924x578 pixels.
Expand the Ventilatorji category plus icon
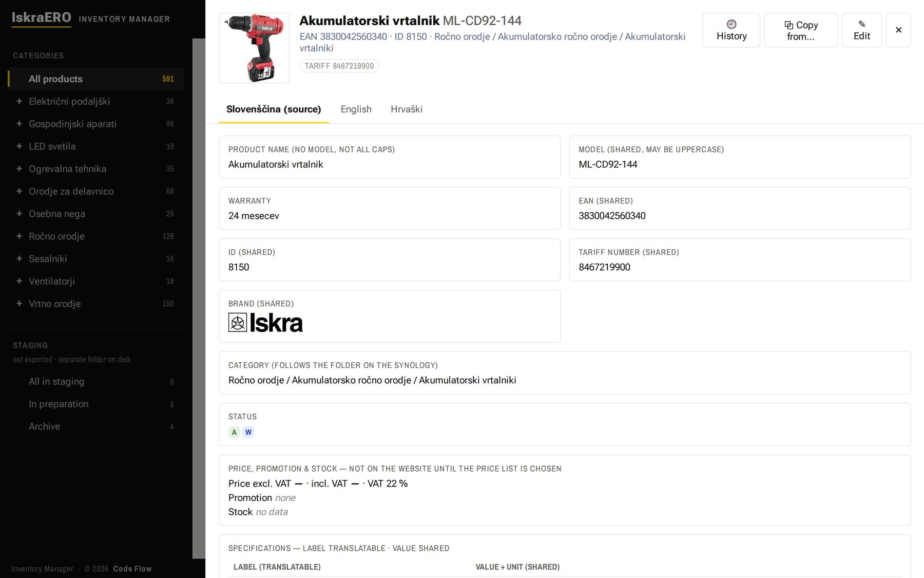point(19,281)
